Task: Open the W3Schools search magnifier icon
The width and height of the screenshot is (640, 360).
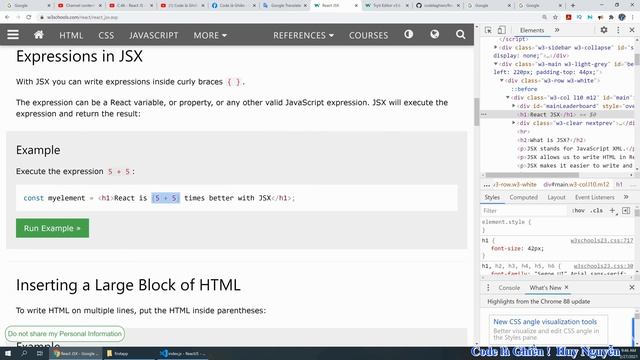Action: coord(460,35)
